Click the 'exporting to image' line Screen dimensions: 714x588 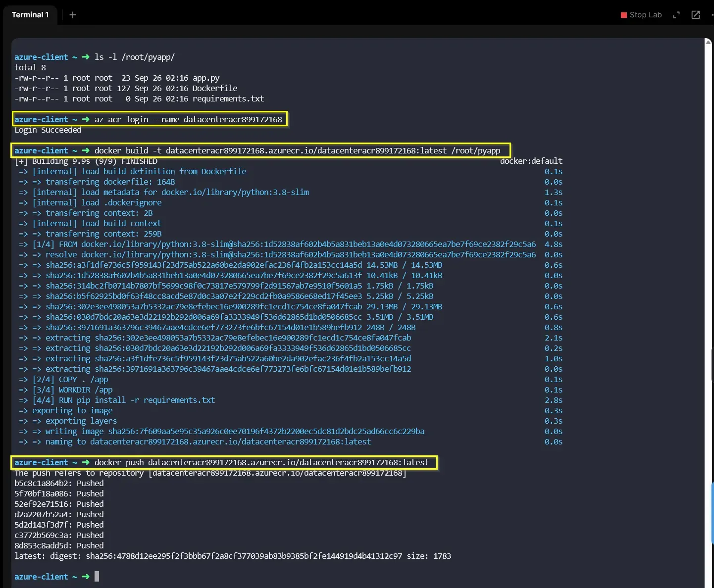(66, 410)
